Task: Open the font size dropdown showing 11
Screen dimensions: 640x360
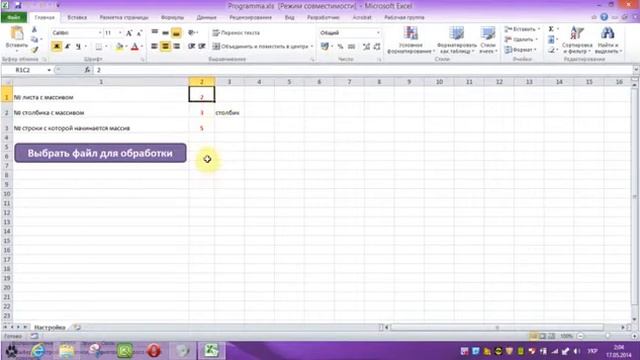Action: pos(120,33)
